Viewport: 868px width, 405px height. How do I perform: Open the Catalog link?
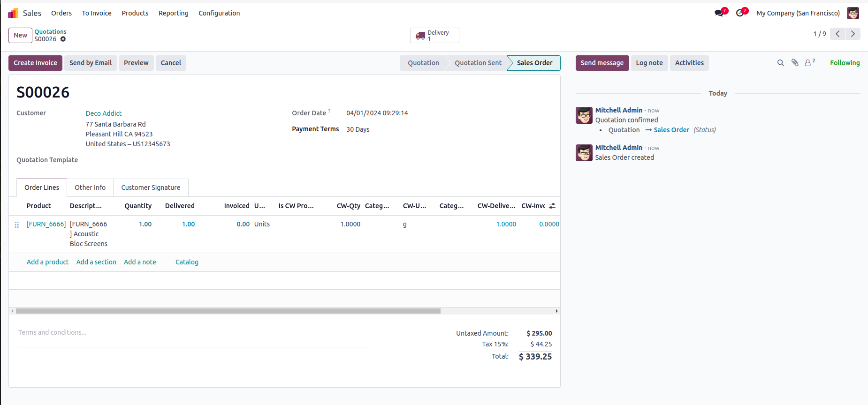coord(187,262)
